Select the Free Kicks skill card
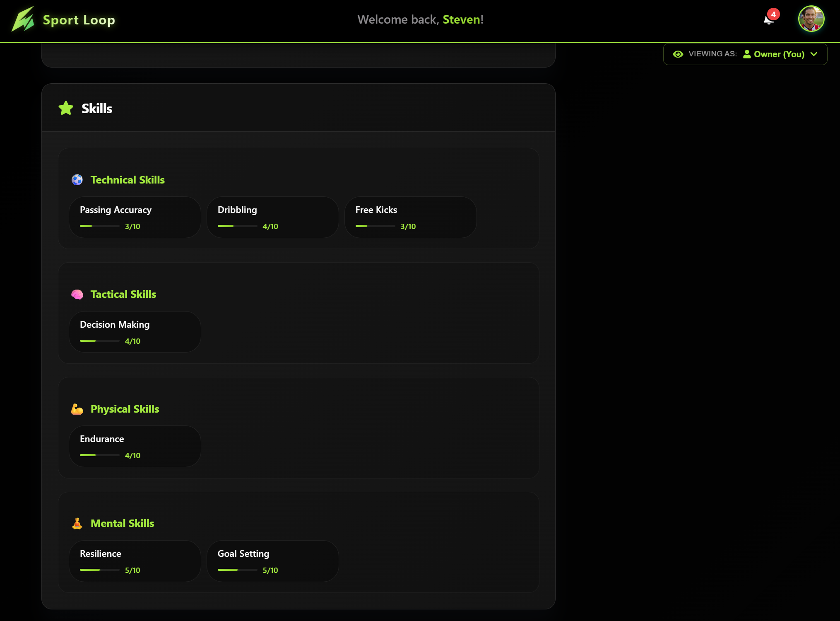The height and width of the screenshot is (621, 840). click(410, 217)
